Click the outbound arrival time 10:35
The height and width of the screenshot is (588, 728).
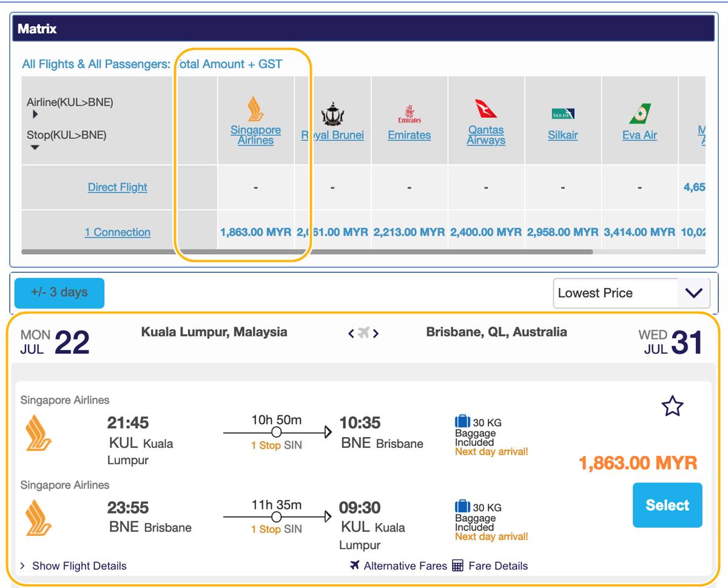click(x=360, y=423)
